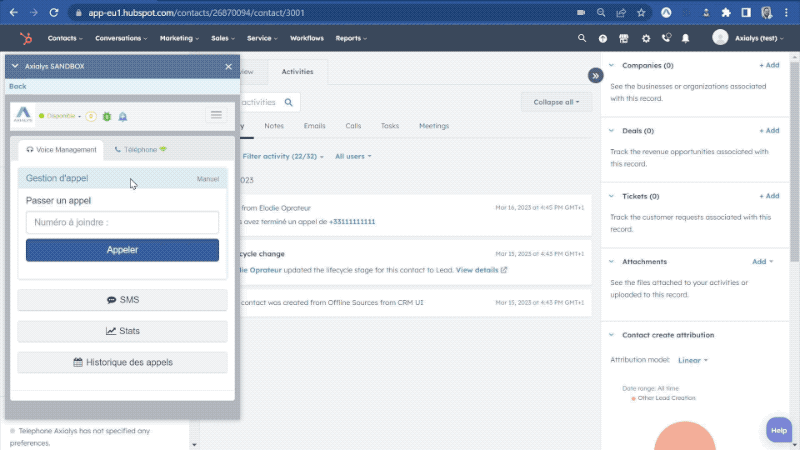800x450 pixels.
Task: Click the yellow counter badge in Axialys widget
Action: [x=91, y=116]
